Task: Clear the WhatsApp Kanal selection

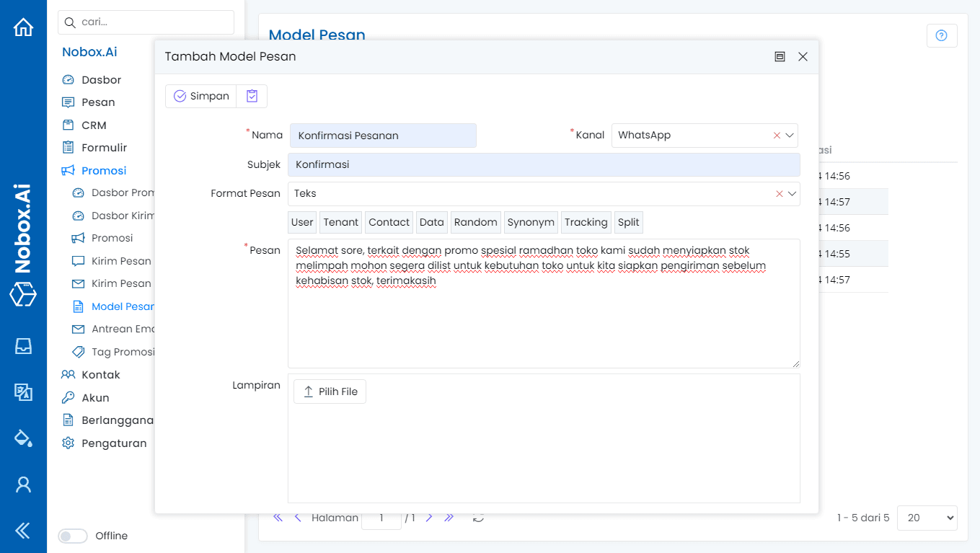Action: [x=777, y=136]
